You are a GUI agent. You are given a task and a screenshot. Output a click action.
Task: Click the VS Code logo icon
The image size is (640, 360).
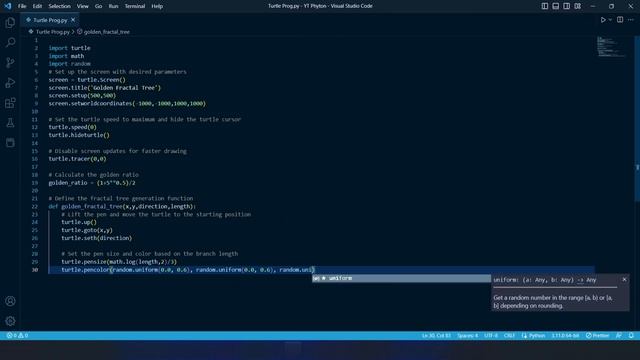[x=8, y=6]
